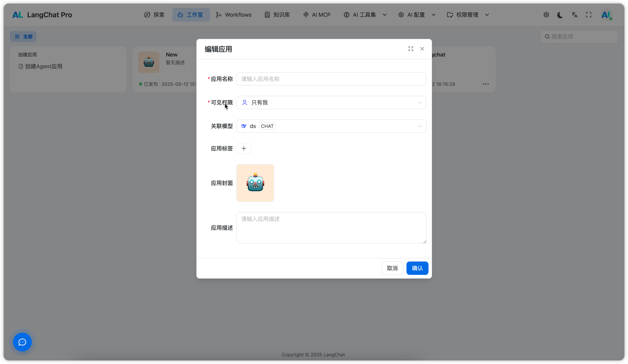This screenshot has height=364, width=628.
Task: Click the language translate icon
Action: [x=574, y=15]
